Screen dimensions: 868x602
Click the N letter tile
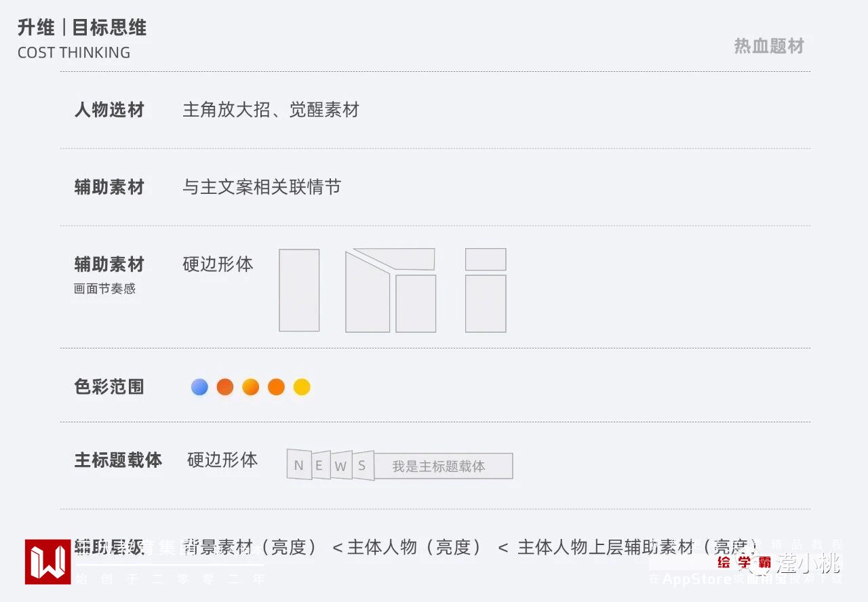click(299, 465)
